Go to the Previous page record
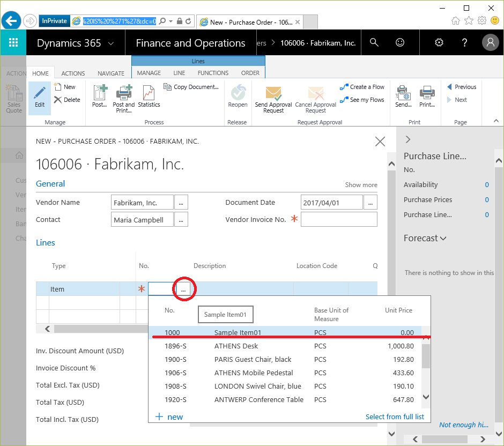The width and height of the screenshot is (504, 446). [x=462, y=87]
